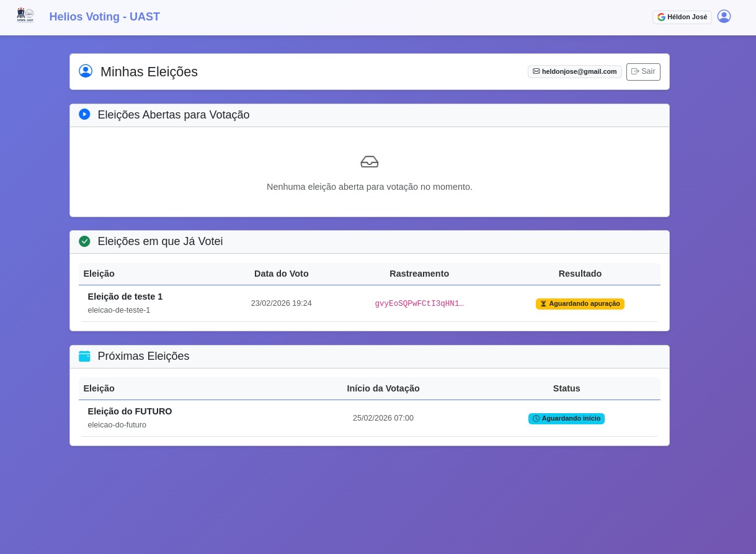Click the green check icon beside Já Votei

point(84,241)
